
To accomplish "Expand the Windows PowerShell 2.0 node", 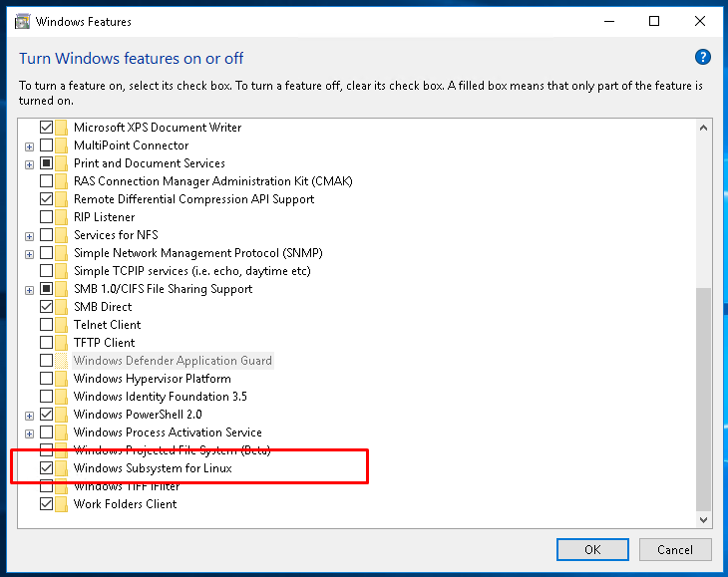I will pos(29,416).
